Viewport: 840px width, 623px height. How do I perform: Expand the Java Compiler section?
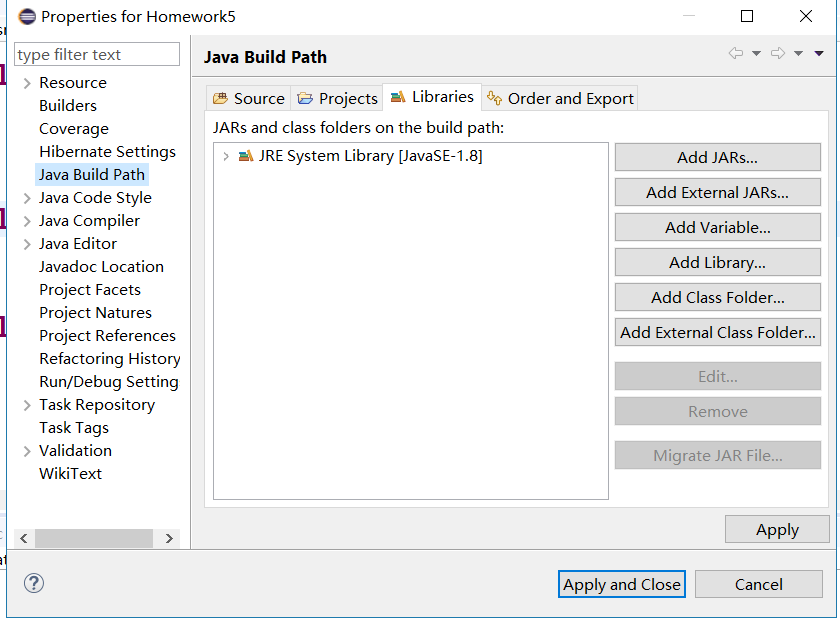click(x=27, y=221)
